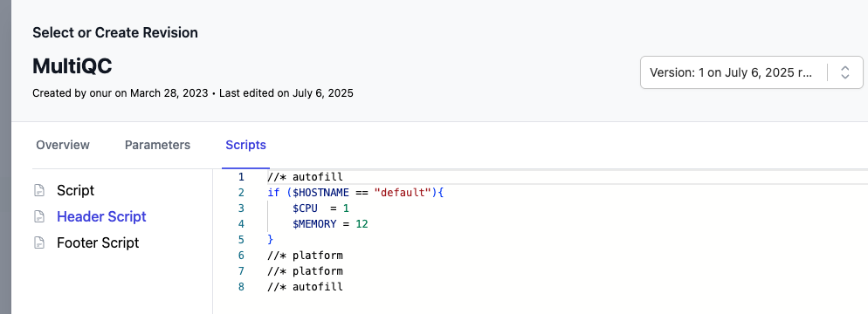868x314 pixels.
Task: Click the //* autofill comment on line 1
Action: click(305, 177)
